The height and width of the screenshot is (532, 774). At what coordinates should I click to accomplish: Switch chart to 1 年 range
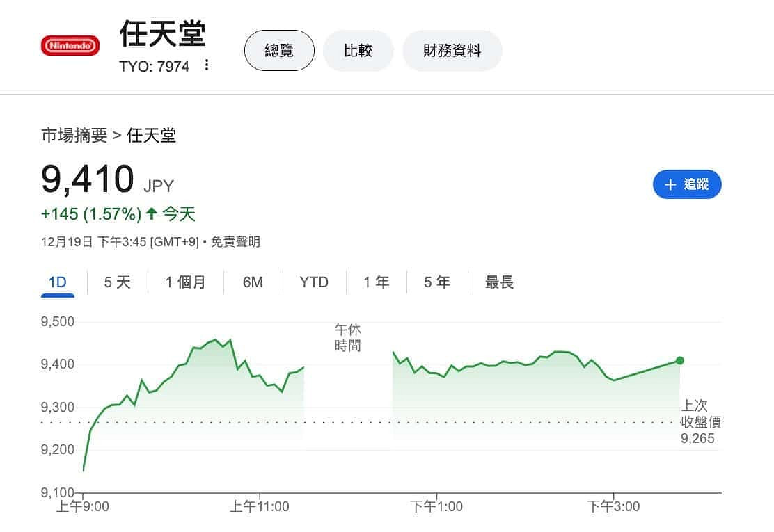coord(376,282)
